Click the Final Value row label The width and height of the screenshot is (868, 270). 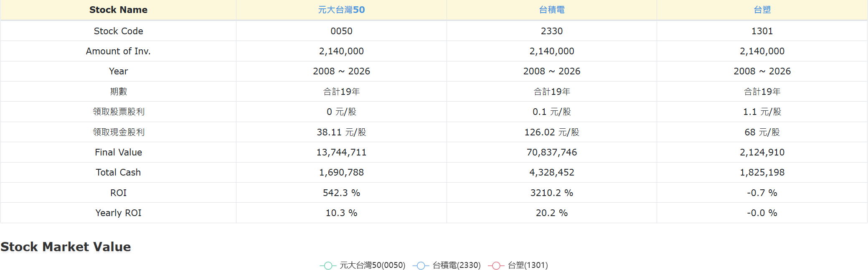(x=118, y=152)
